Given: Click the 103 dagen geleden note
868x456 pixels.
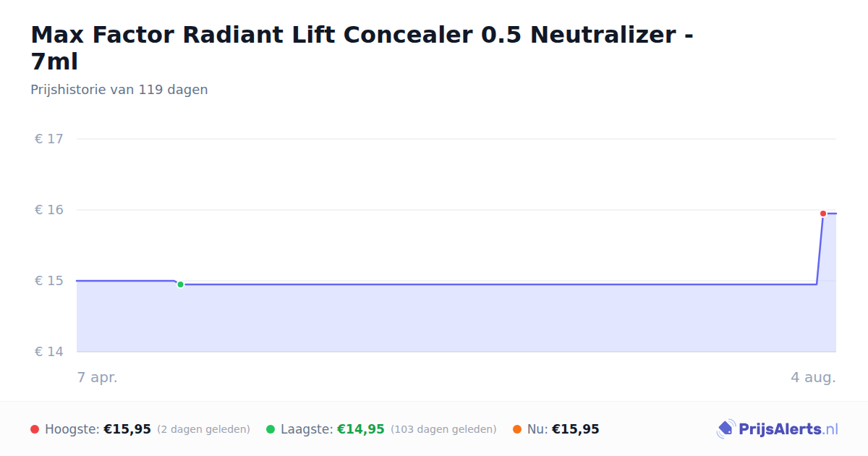Looking at the screenshot, I should (443, 429).
